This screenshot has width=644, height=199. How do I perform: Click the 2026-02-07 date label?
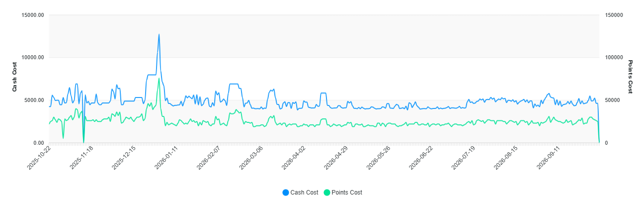coord(210,157)
